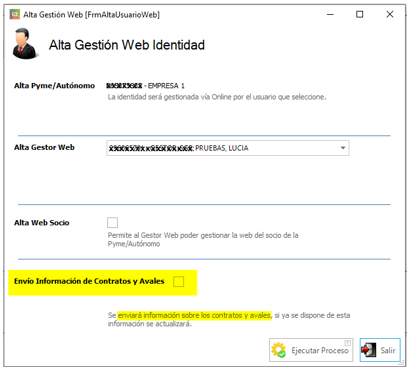Screen dimensions: 412x370
Task: Click the Envío Información de Contratos y Avales label
Action: [x=89, y=281]
